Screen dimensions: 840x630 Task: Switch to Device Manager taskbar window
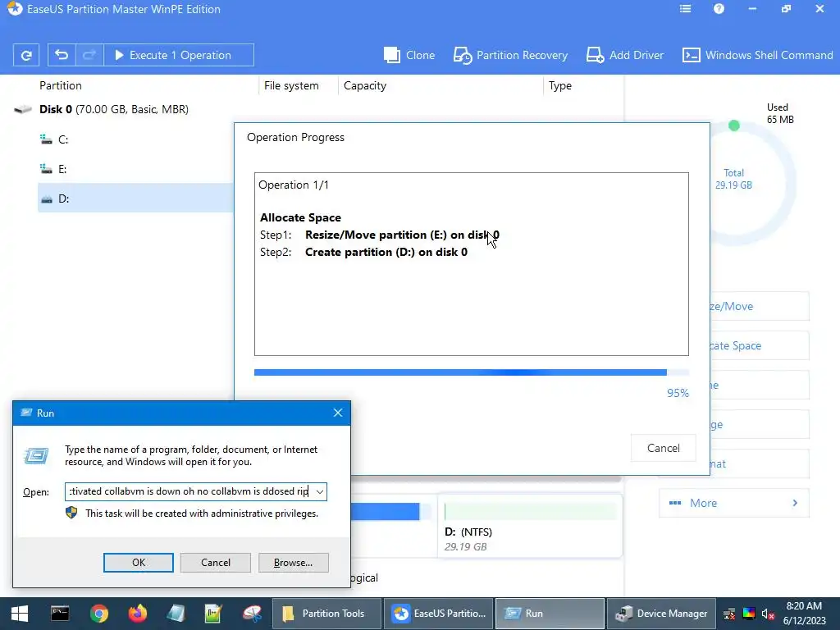point(662,614)
